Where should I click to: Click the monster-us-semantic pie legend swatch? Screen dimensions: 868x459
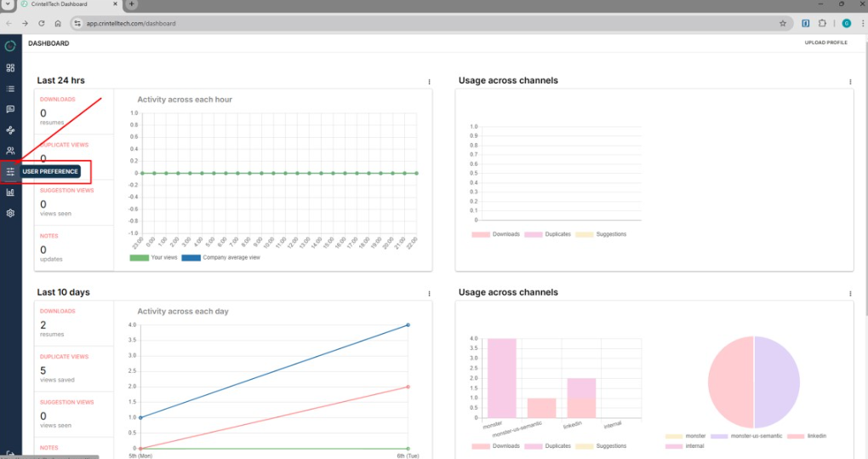[719, 436]
